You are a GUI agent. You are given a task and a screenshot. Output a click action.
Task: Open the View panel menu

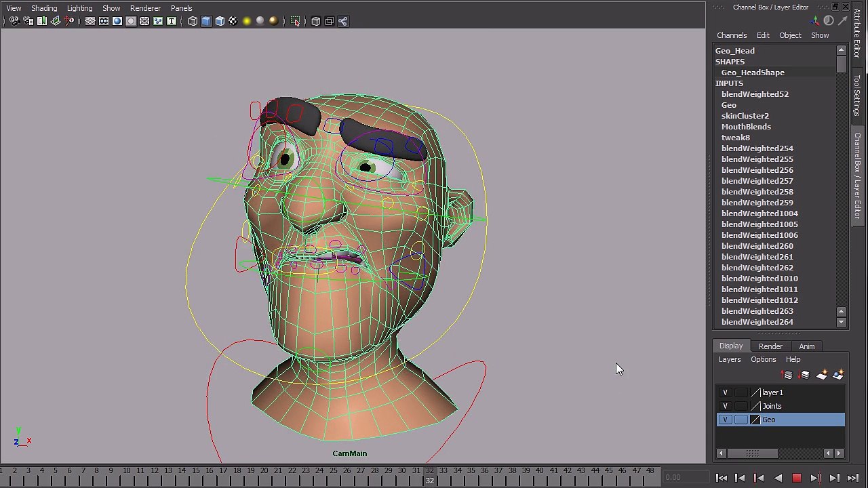[x=14, y=8]
